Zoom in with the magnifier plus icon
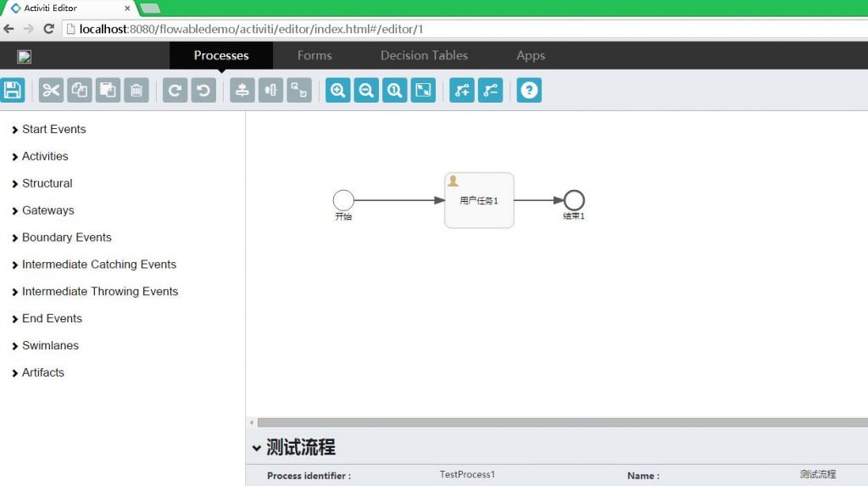 pos(337,90)
